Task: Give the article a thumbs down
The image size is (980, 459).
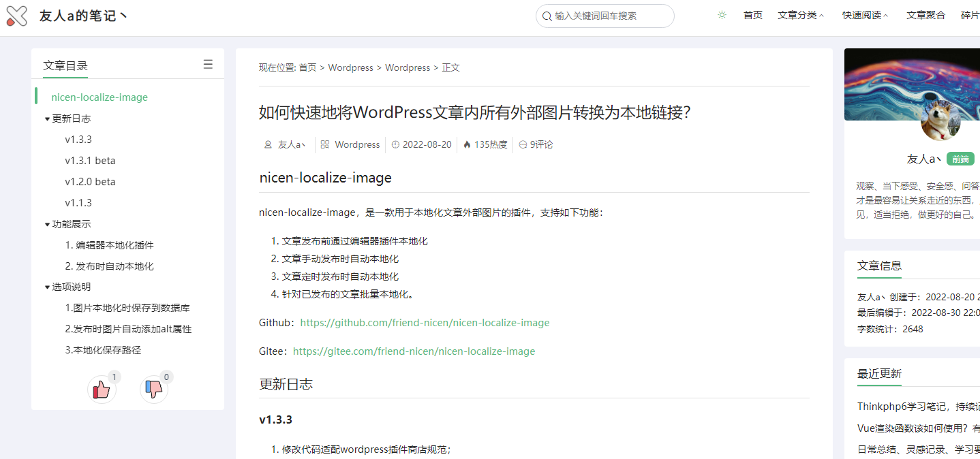Action: (153, 388)
